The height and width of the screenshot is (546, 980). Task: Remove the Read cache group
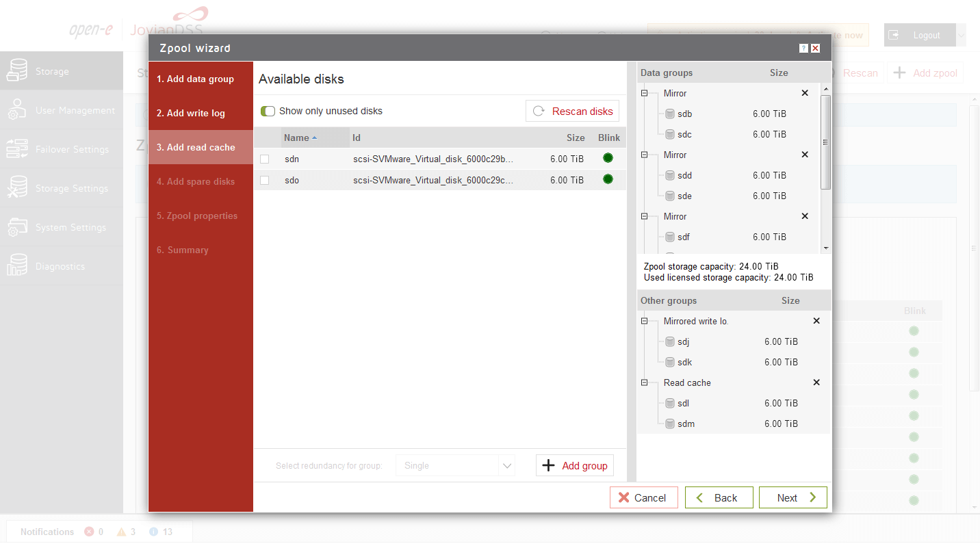click(x=816, y=382)
